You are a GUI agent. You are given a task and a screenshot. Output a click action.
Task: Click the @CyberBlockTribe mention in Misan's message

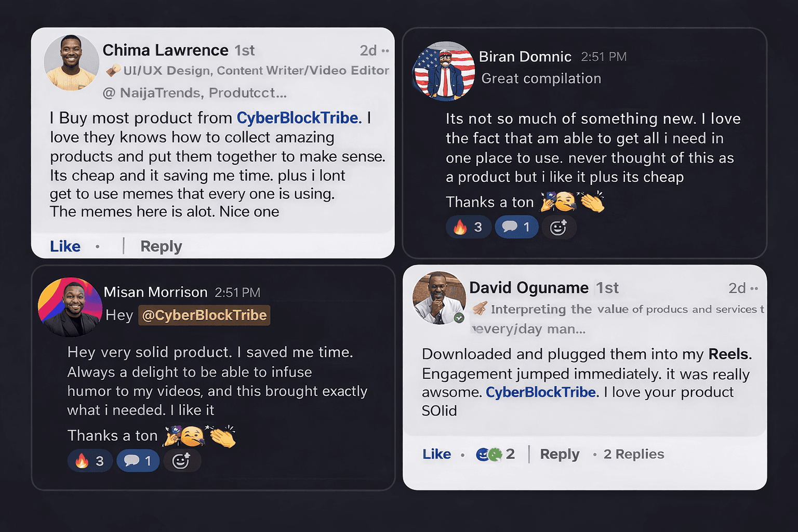(204, 315)
